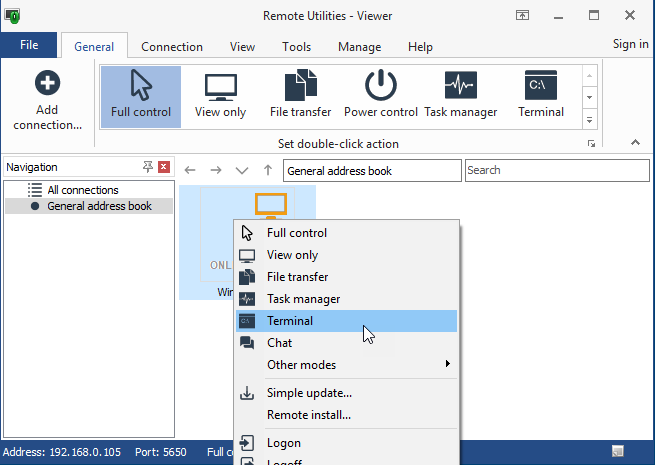Click the General address book path field
The image size is (655, 465).
[x=372, y=170]
